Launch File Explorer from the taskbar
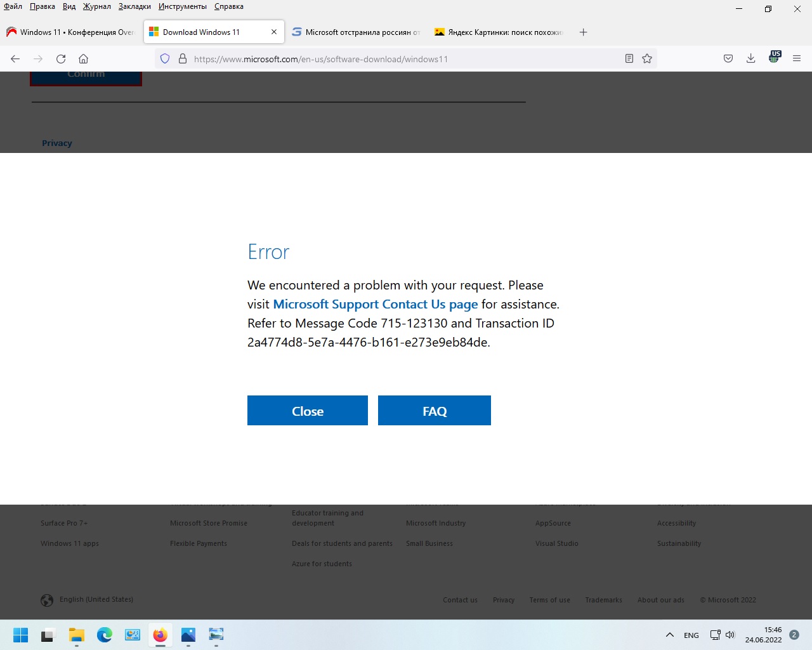This screenshot has width=812, height=650. [77, 635]
